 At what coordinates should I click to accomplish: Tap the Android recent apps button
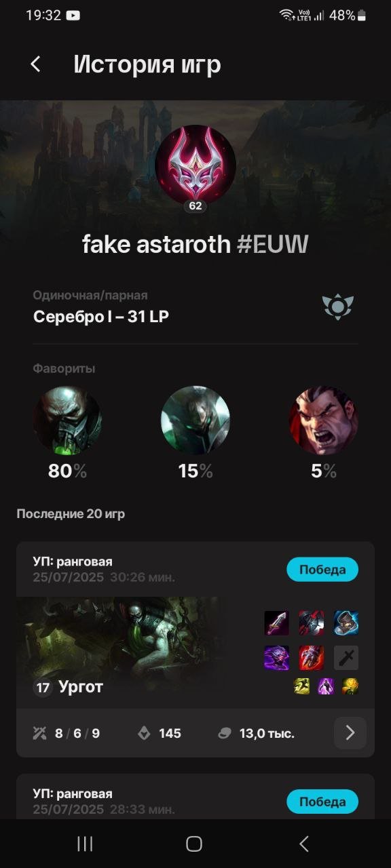(x=85, y=844)
